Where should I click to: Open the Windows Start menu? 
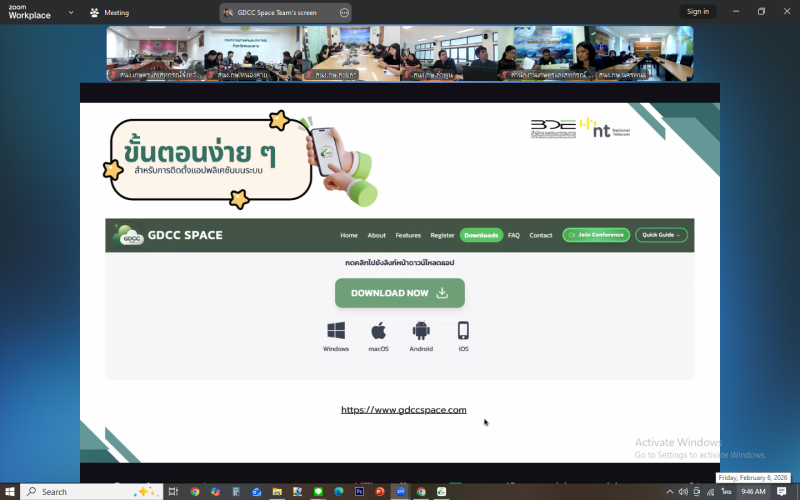click(x=9, y=491)
